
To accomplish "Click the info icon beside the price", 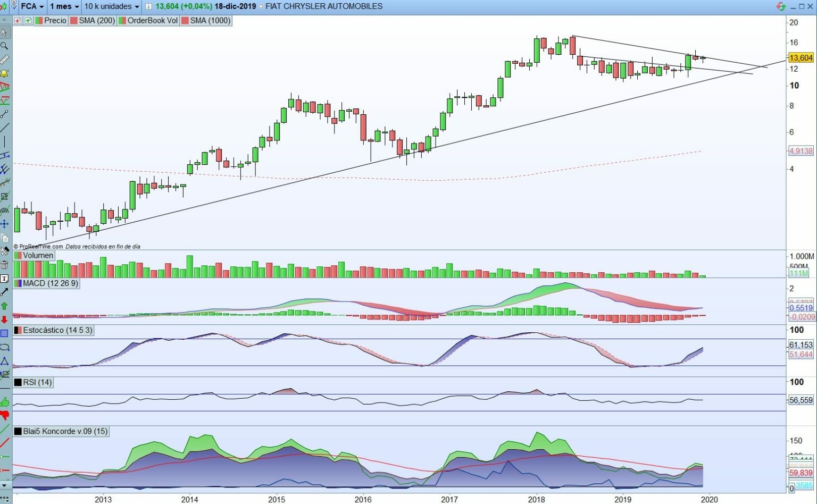I will tap(148, 6).
